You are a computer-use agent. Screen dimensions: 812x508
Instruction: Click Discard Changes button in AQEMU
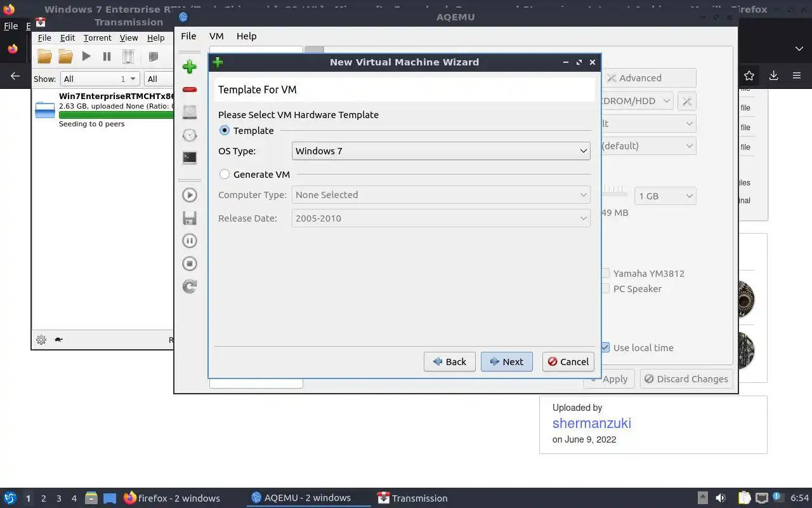pyautogui.click(x=686, y=379)
